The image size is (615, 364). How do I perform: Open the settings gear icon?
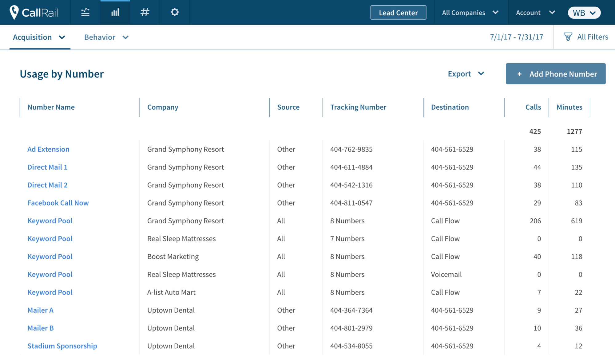coord(175,12)
